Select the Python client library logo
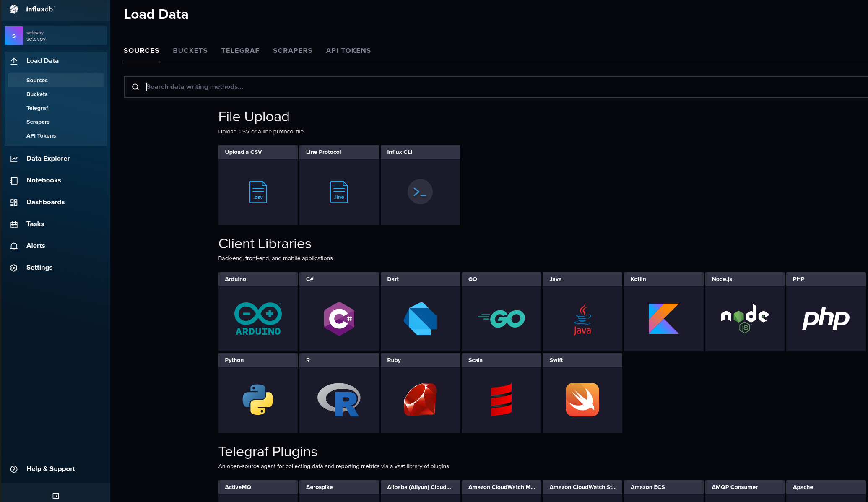This screenshot has width=868, height=502. coord(258,400)
